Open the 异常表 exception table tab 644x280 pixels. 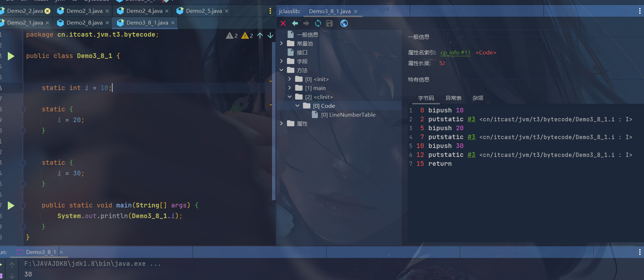pyautogui.click(x=453, y=98)
